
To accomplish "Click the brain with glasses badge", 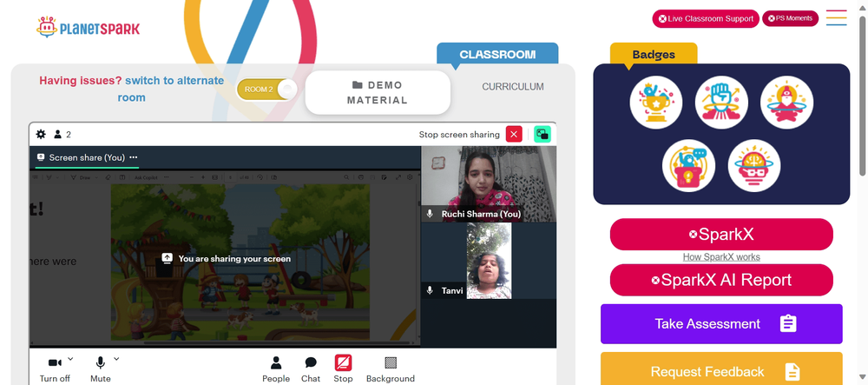I will point(754,166).
